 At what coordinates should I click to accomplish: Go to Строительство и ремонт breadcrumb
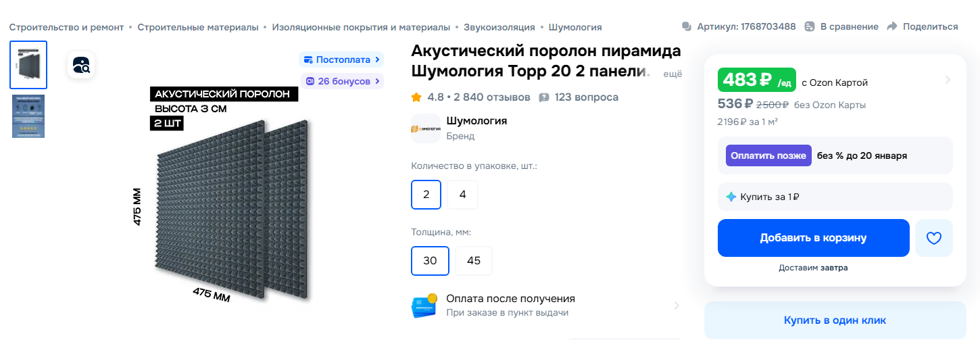tap(66, 27)
